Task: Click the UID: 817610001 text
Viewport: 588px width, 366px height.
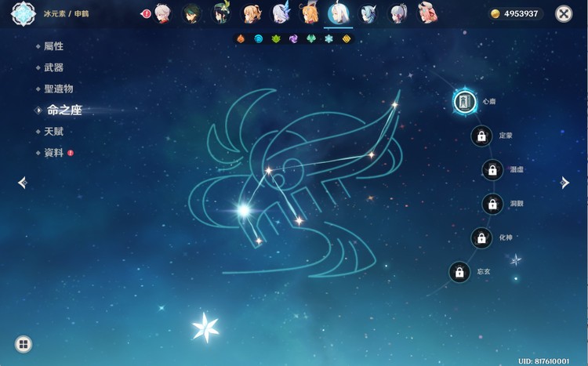Action: pyautogui.click(x=543, y=361)
